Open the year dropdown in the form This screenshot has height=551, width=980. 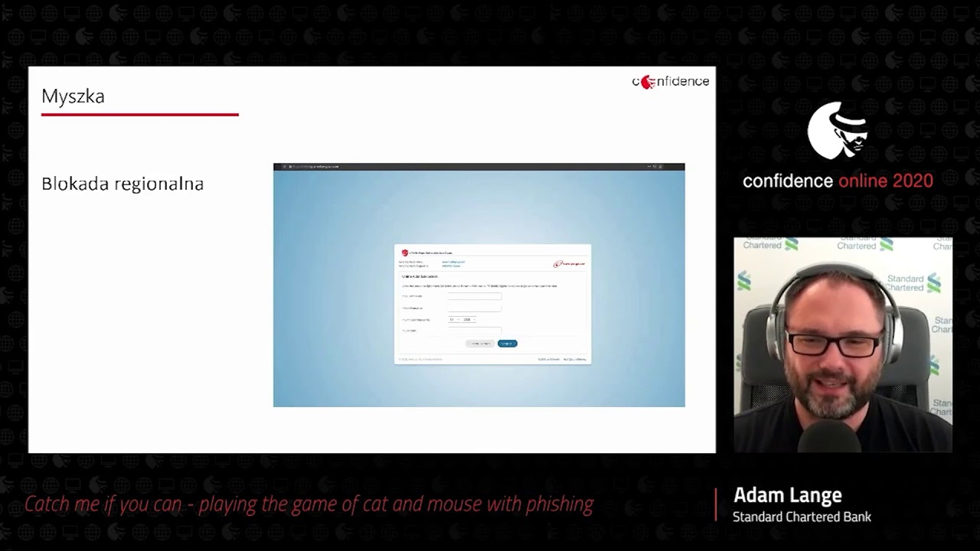pyautogui.click(x=468, y=319)
